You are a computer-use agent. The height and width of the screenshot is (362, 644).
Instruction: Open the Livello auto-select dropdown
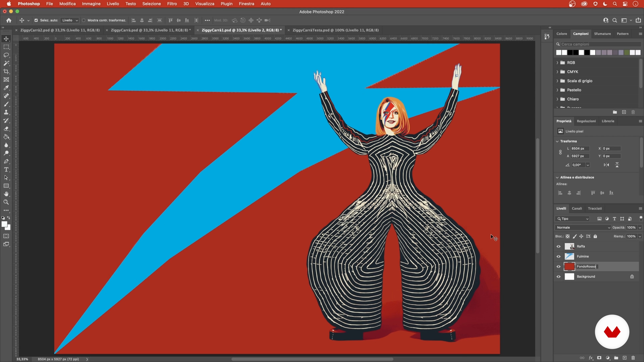point(70,20)
